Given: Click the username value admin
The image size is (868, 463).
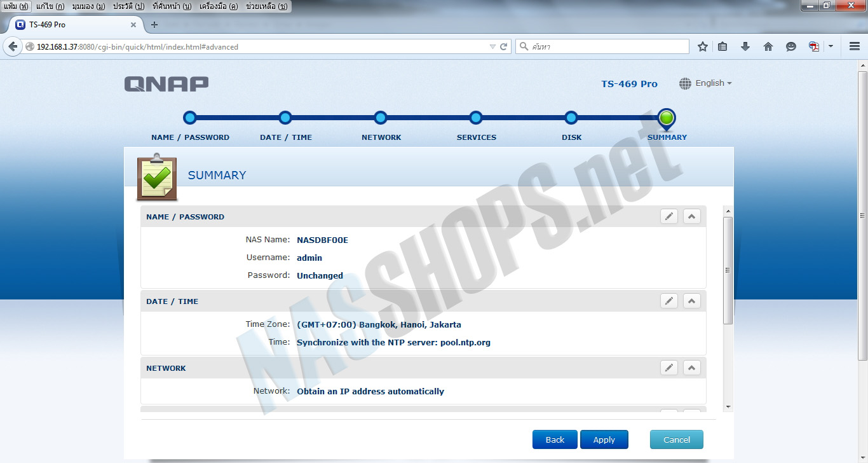Looking at the screenshot, I should [309, 258].
